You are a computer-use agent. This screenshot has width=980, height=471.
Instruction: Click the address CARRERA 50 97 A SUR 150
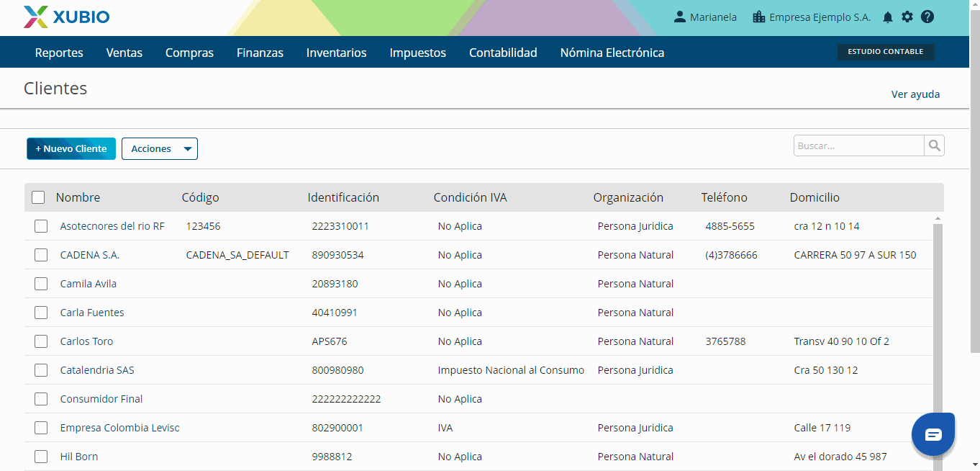(x=855, y=255)
